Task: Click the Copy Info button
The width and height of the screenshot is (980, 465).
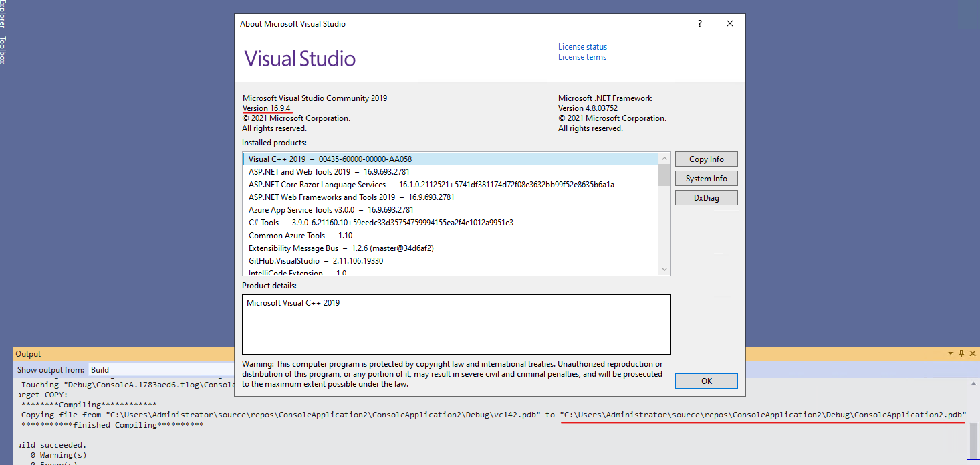Action: 707,159
